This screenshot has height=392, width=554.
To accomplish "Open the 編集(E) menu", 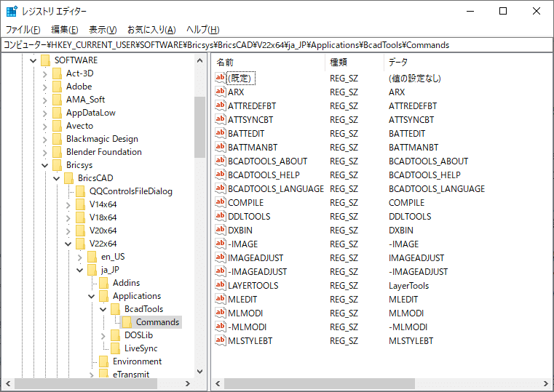I will tap(65, 30).
